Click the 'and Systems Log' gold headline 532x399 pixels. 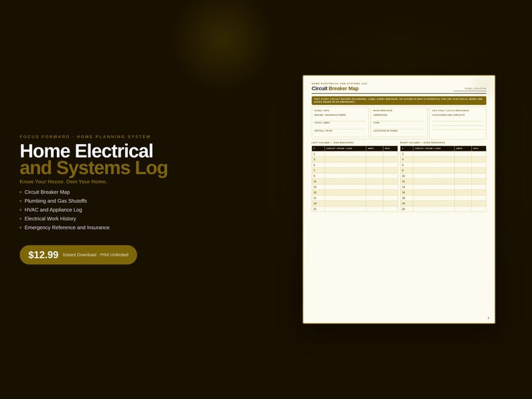click(94, 168)
